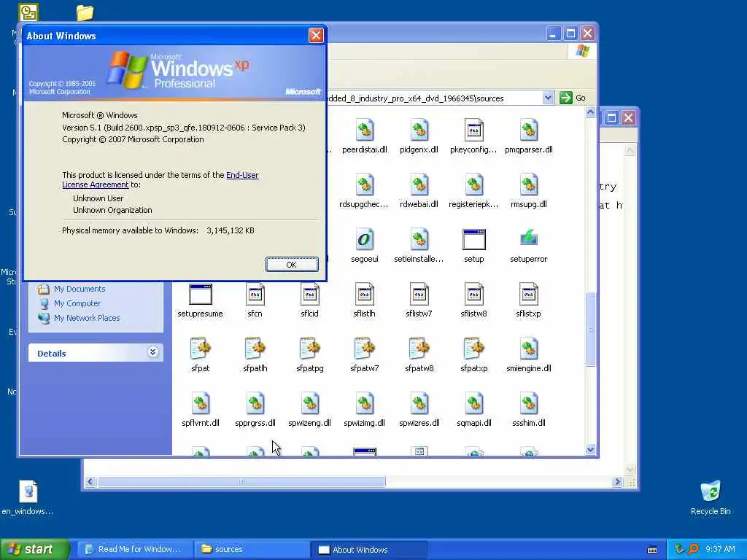Click OK in the About Windows dialog
The height and width of the screenshot is (560, 747).
292,265
